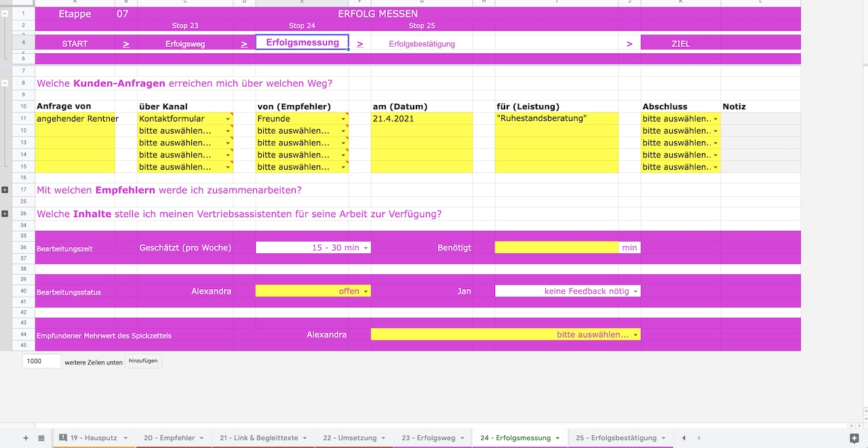Click the Kunden-Anfragen question heading
The width and height of the screenshot is (868, 448).
(184, 83)
